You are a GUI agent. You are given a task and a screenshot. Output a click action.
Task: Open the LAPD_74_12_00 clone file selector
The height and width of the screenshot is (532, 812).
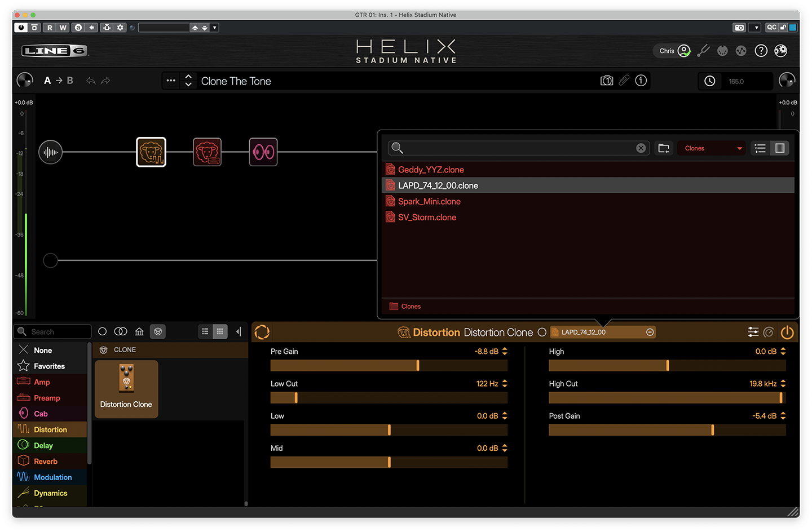(603, 332)
